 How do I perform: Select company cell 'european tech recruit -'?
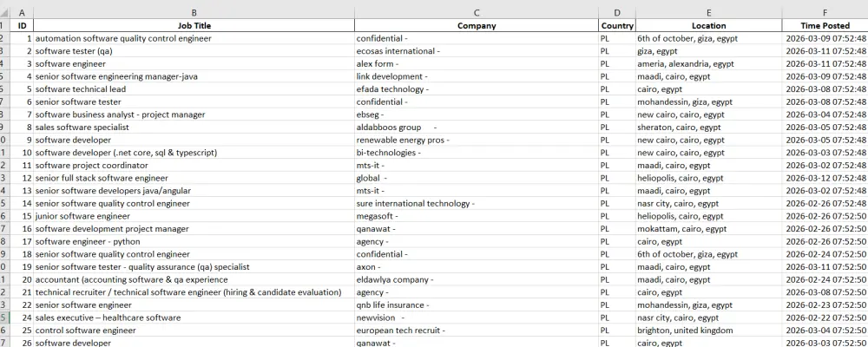477,331
